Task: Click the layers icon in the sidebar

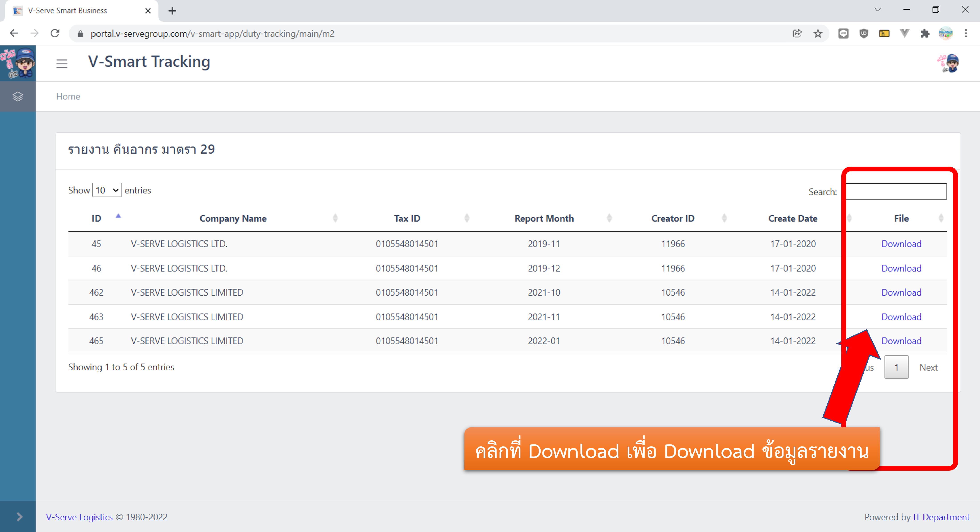Action: coord(18,96)
